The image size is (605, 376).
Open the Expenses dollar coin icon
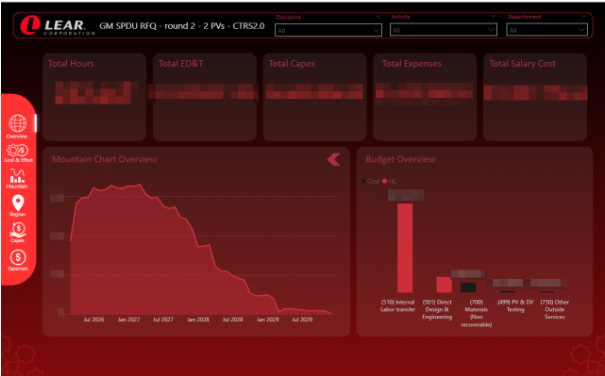click(x=18, y=257)
